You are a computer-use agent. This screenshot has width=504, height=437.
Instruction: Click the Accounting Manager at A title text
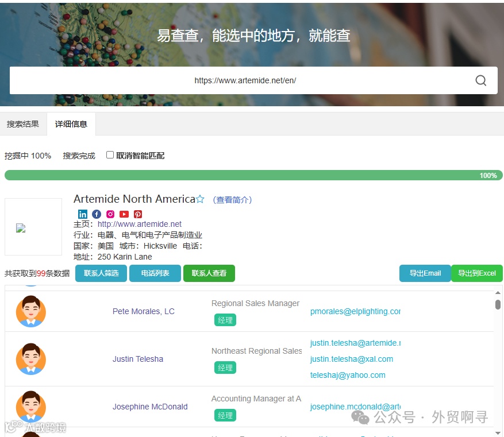pyautogui.click(x=256, y=399)
